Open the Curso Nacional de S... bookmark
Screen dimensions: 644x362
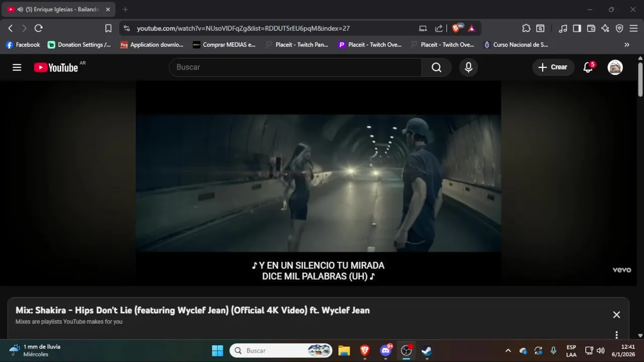tap(516, 45)
